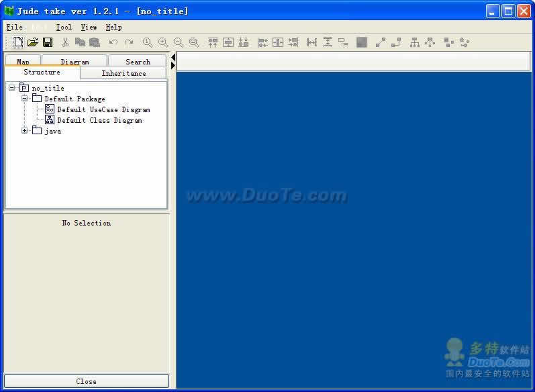The height and width of the screenshot is (392, 535).
Task: Switch to the Search tab
Action: (138, 60)
